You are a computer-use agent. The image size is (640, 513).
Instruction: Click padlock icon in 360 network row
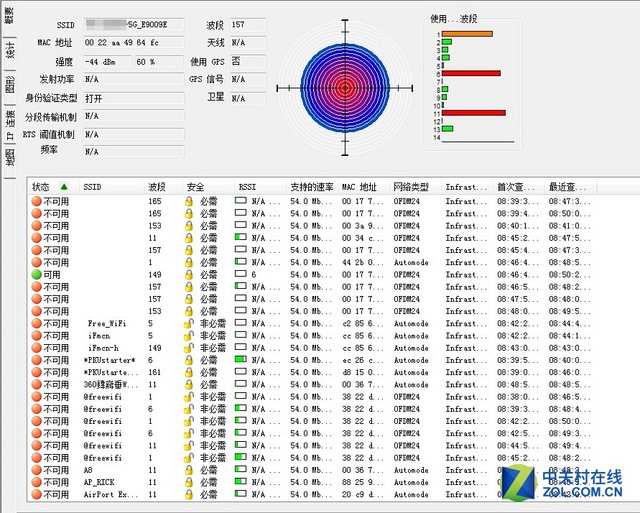pyautogui.click(x=189, y=385)
